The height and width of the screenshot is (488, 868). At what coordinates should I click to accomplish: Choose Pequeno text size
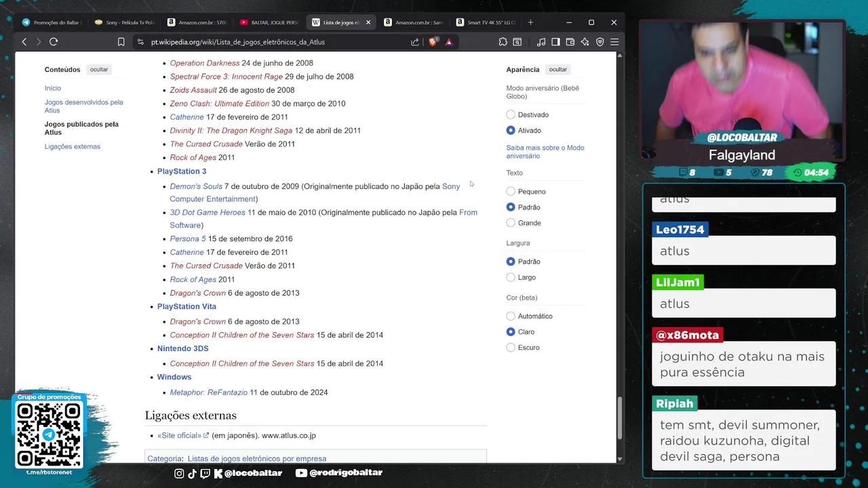[x=511, y=192]
